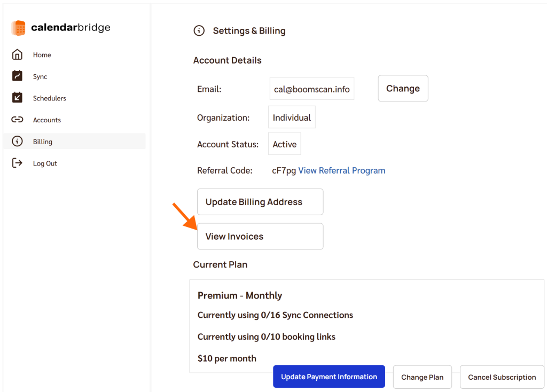Image resolution: width=547 pixels, height=392 pixels.
Task: Click the Change email button
Action: 403,88
